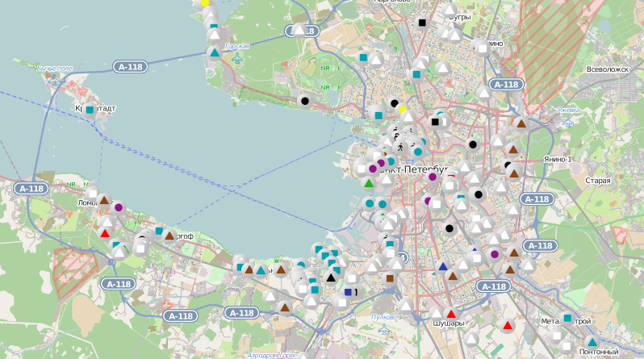The image size is (644, 359).
Task: Select the Янино-1 place label
Action: (x=558, y=159)
